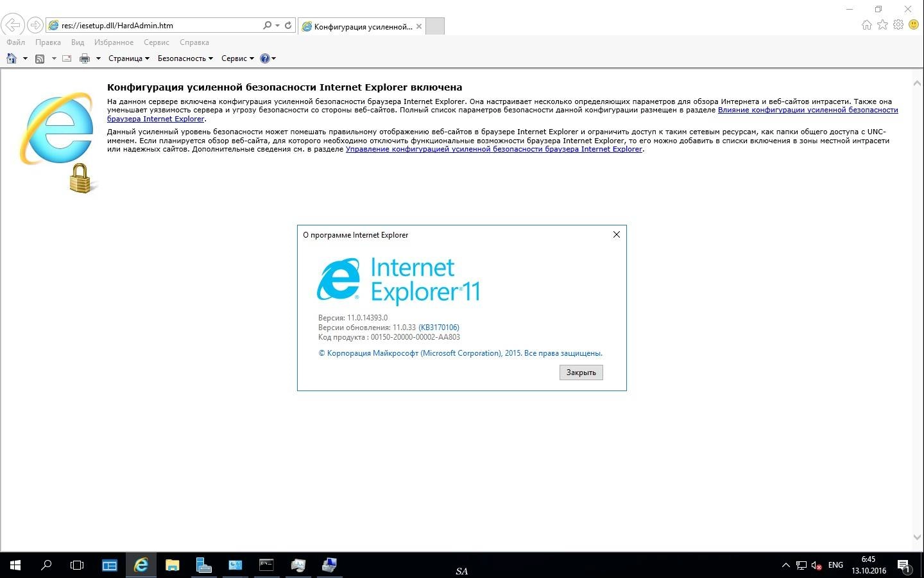This screenshot has height=578, width=924.
Task: Open the Файл menu
Action: coord(15,42)
